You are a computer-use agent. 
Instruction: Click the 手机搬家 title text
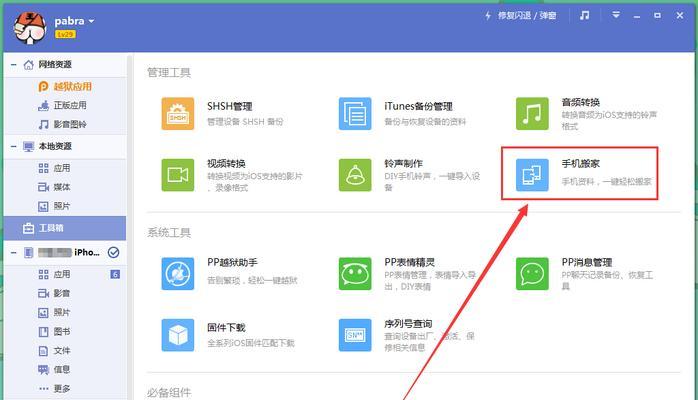(580, 164)
